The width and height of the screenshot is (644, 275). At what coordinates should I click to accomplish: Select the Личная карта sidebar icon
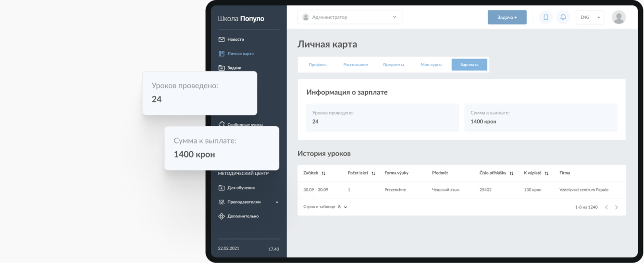coord(222,54)
